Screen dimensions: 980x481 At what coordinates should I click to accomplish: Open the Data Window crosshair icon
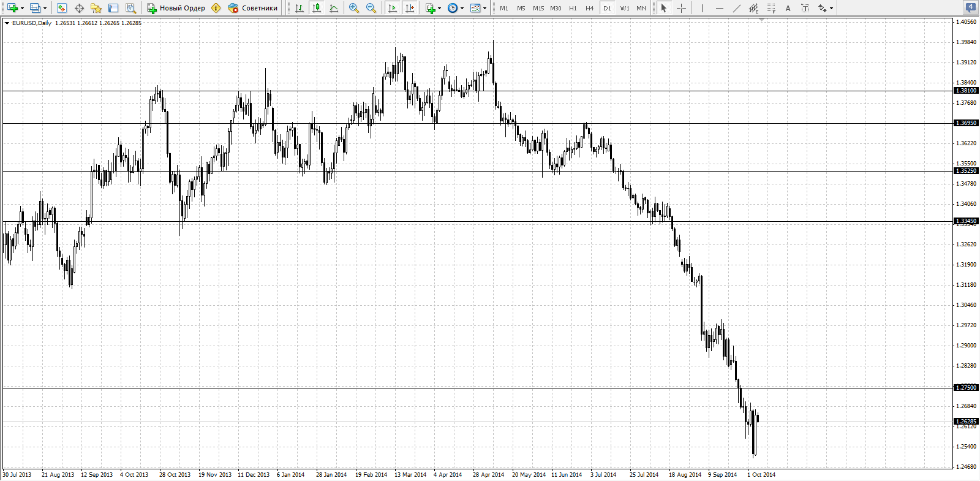pyautogui.click(x=79, y=8)
